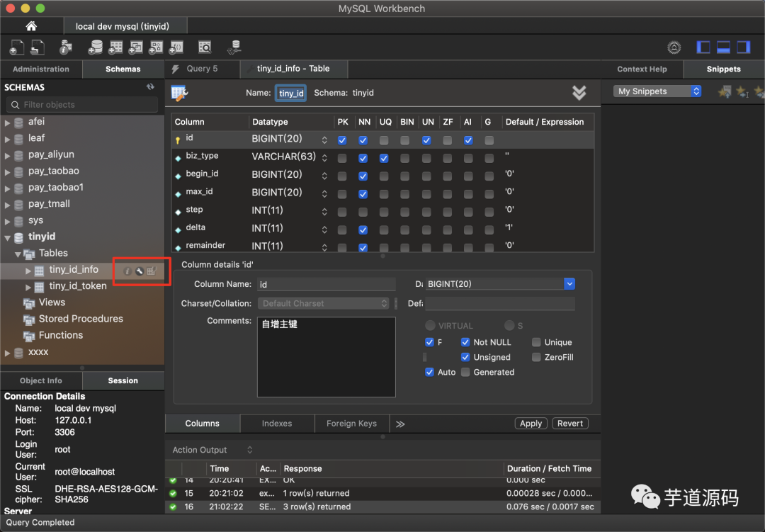
Task: Click the Revert button
Action: pyautogui.click(x=569, y=424)
